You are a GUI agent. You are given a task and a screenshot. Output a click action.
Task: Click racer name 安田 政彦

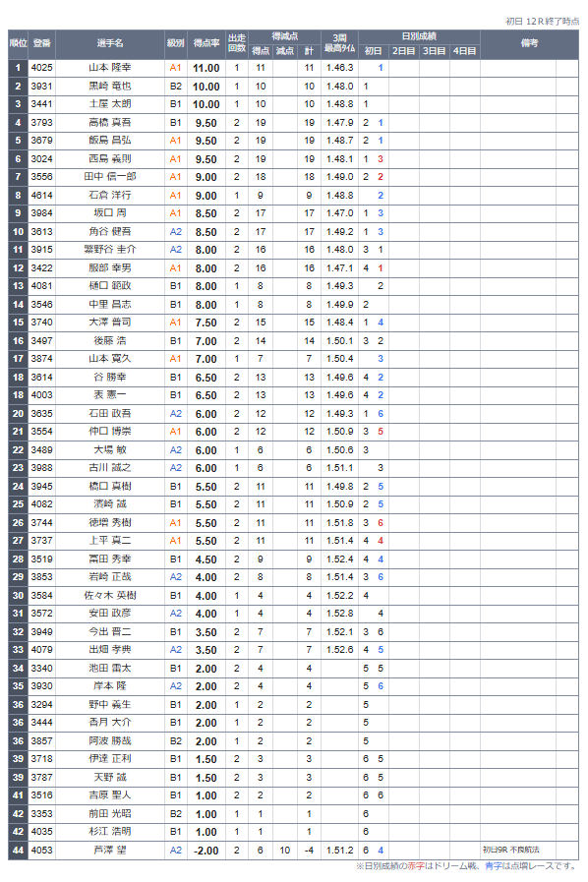point(110,614)
